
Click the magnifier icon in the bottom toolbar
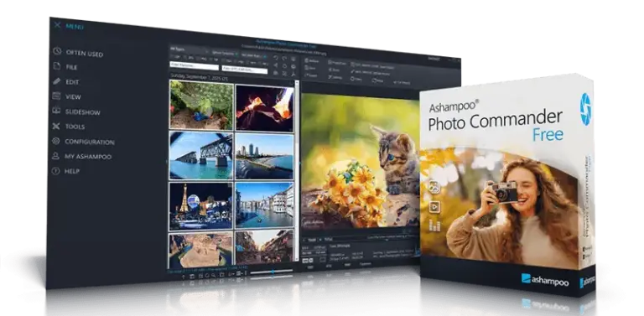pos(214,276)
